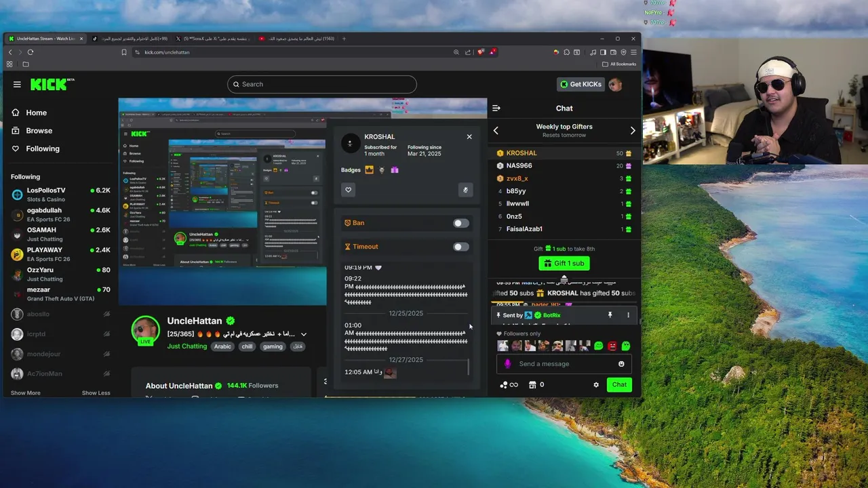Open the OSAMAH channel in Following

click(x=61, y=235)
